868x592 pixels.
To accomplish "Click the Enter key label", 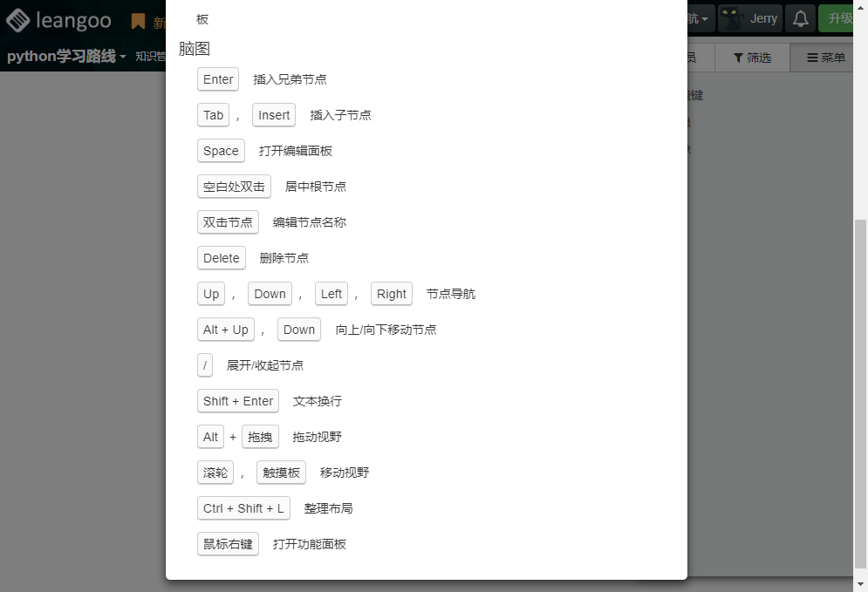I will click(218, 79).
